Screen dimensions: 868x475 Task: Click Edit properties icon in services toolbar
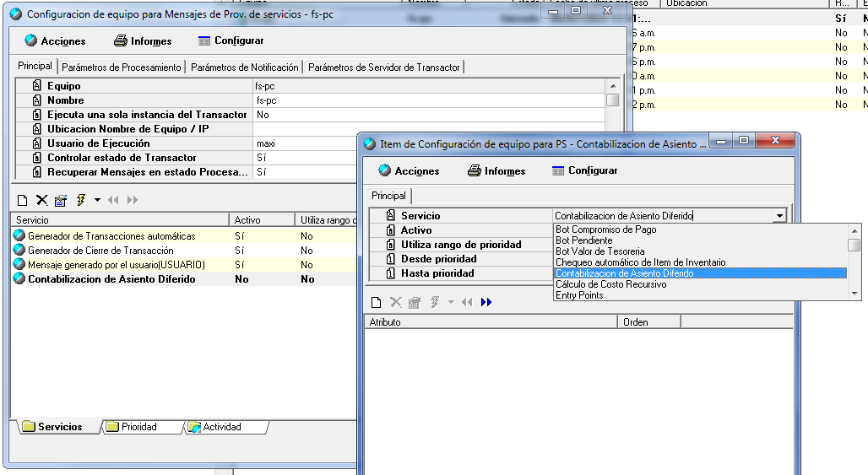point(60,200)
